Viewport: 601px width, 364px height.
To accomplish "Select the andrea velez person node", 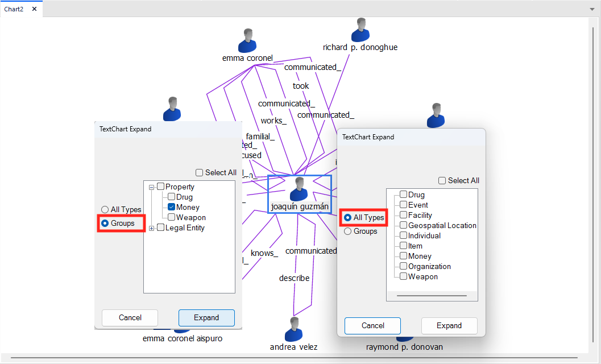I will (293, 329).
